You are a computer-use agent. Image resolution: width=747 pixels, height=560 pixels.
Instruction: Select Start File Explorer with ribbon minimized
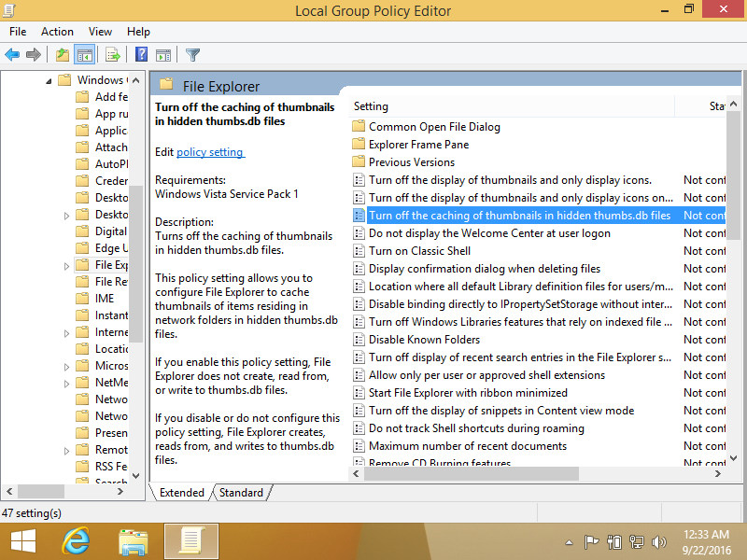coord(468,393)
